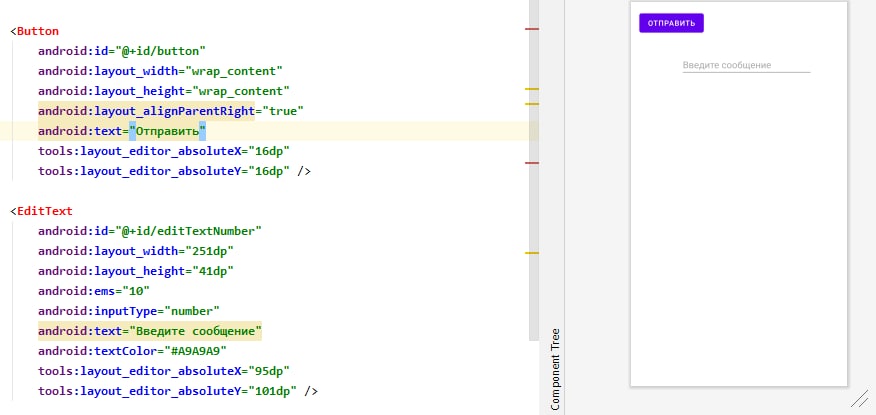Click the android:id="@+id/button" line
The width and height of the screenshot is (876, 415).
click(x=122, y=51)
